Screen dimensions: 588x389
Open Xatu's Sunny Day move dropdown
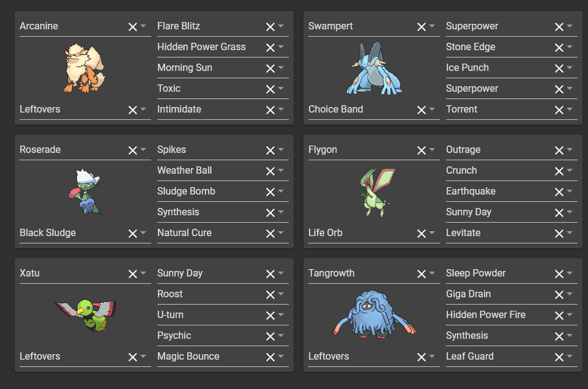(280, 273)
